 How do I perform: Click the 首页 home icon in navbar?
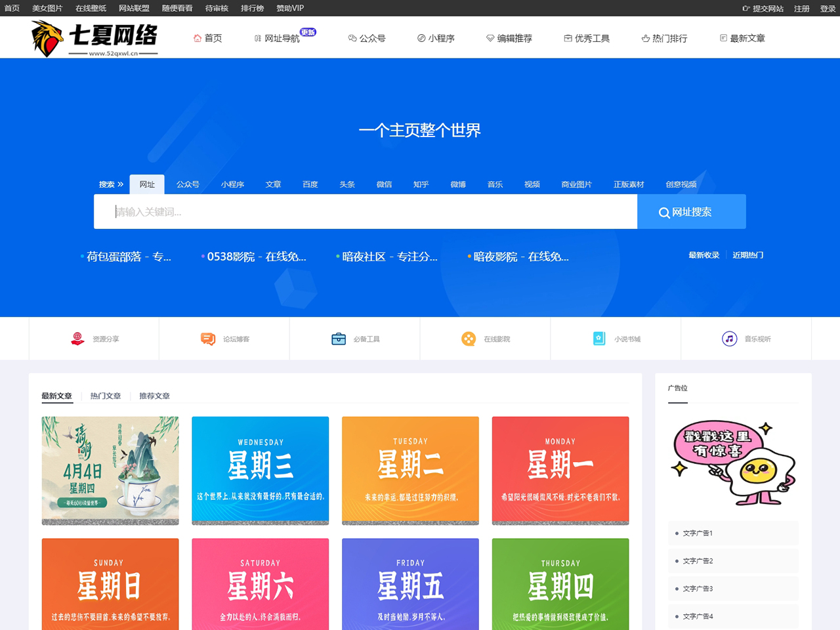198,38
